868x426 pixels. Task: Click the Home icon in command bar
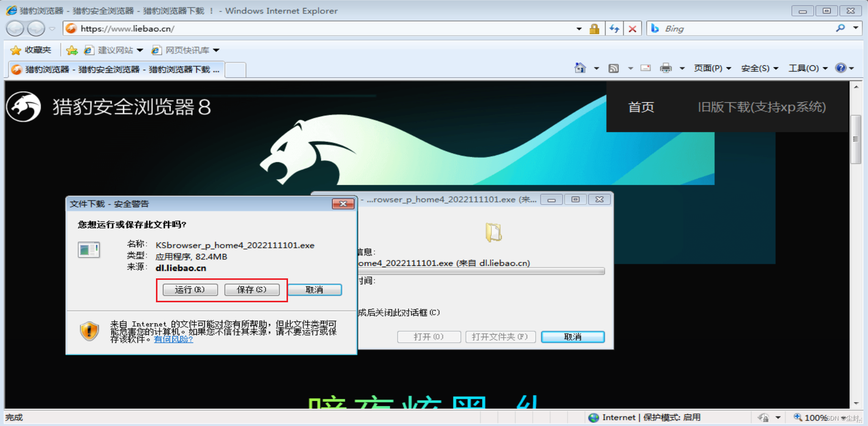click(580, 68)
